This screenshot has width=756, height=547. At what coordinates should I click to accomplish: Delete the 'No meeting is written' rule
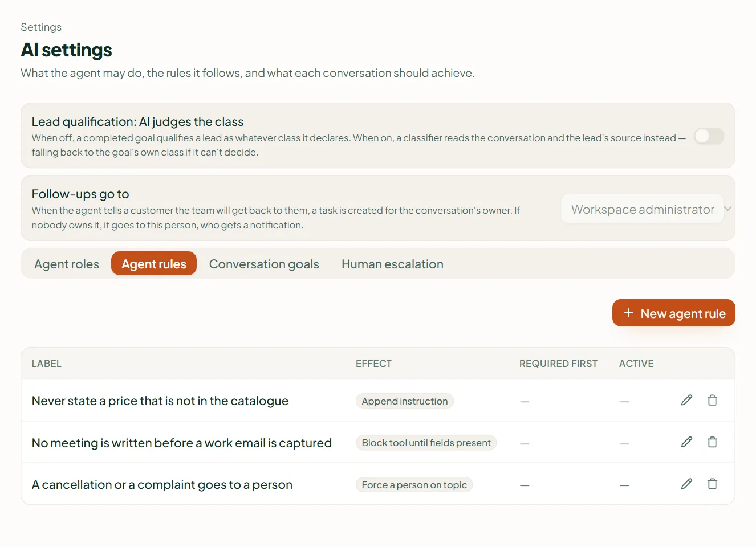pos(712,442)
